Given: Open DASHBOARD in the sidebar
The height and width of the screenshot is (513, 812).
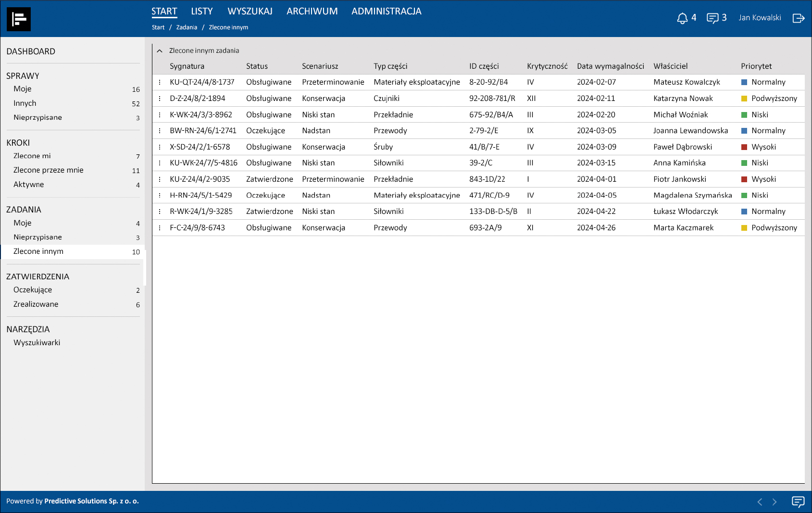Looking at the screenshot, I should point(31,51).
